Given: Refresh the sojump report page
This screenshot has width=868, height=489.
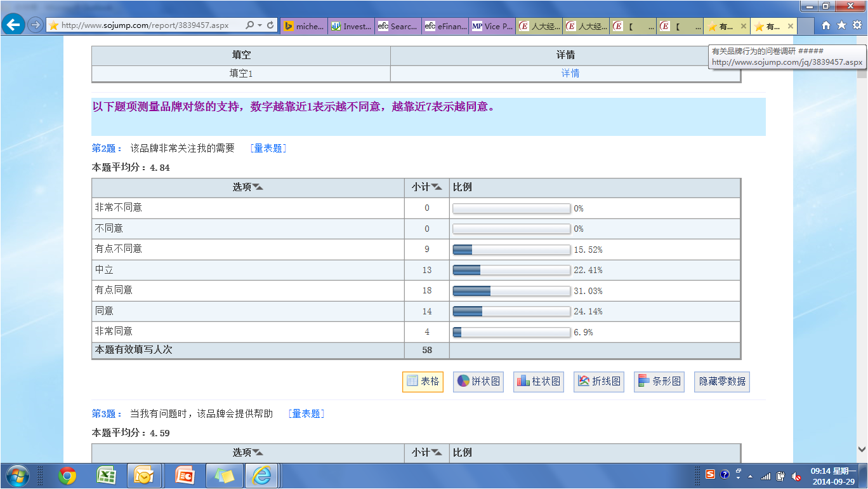Looking at the screenshot, I should (270, 25).
